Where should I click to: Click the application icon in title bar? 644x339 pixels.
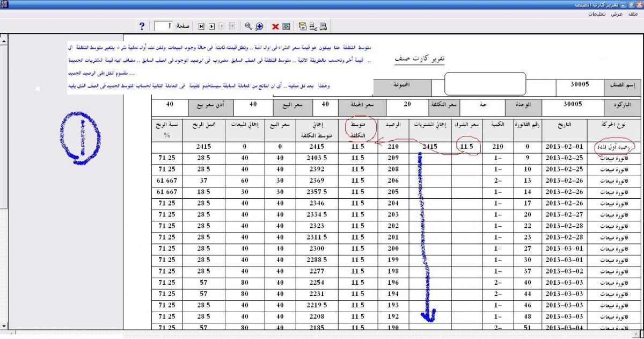5,4
